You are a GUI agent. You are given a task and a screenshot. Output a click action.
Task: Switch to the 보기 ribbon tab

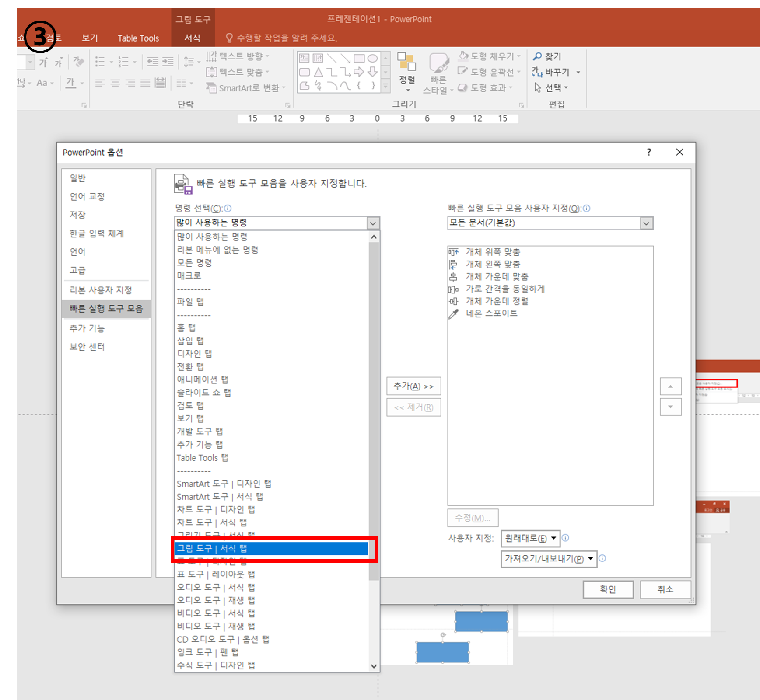click(x=90, y=38)
